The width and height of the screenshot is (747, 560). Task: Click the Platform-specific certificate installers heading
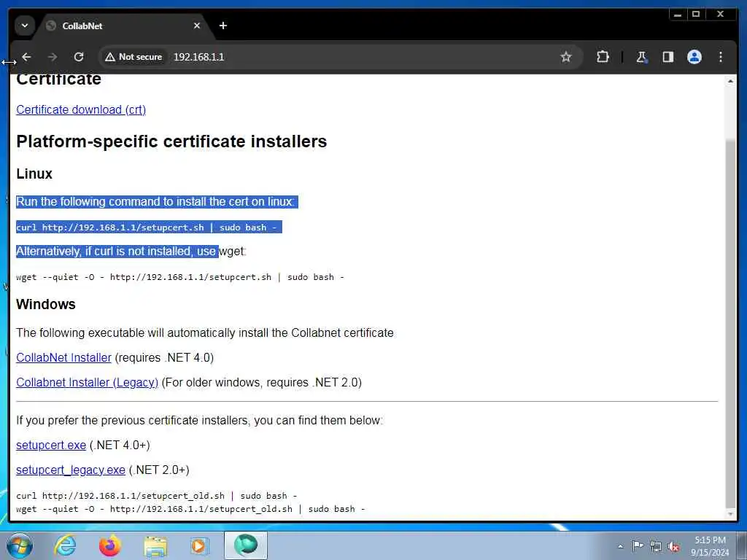pyautogui.click(x=171, y=141)
